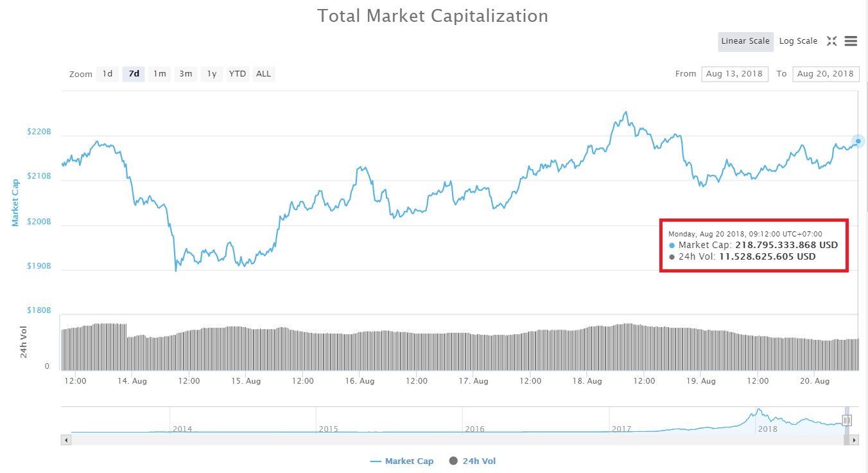The image size is (868, 473).
Task: Open the From date picker showing Aug 13, 2018
Action: 734,73
